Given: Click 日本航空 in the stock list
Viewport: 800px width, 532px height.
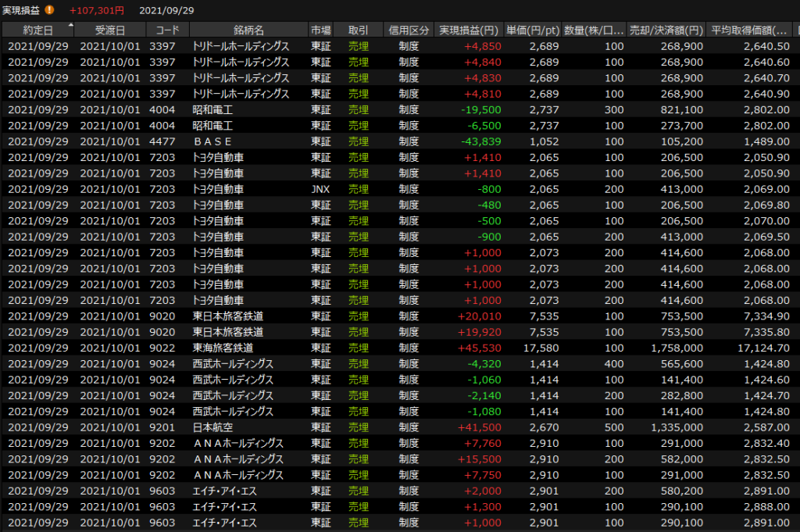Looking at the screenshot, I should [212, 427].
